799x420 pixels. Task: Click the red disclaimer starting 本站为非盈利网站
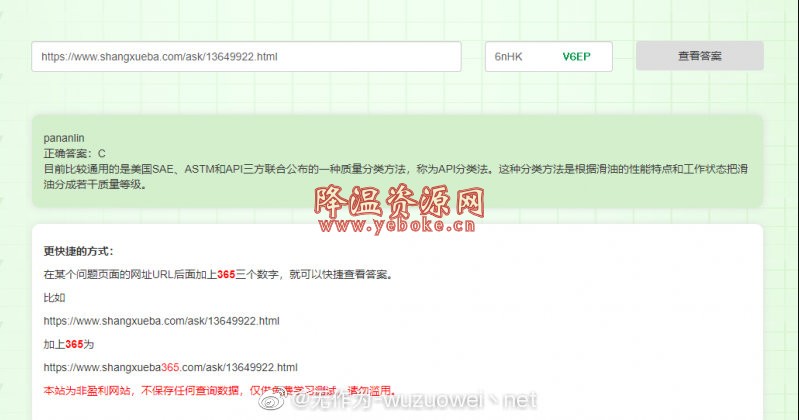point(220,391)
